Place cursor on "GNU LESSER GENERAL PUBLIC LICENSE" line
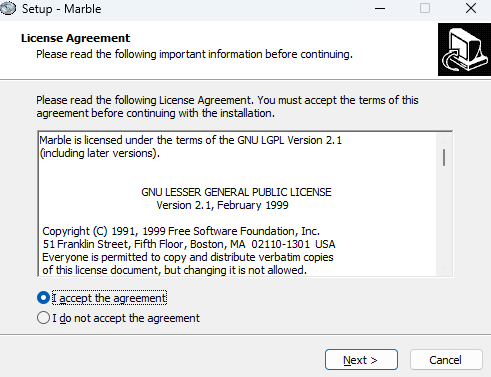 coord(236,192)
